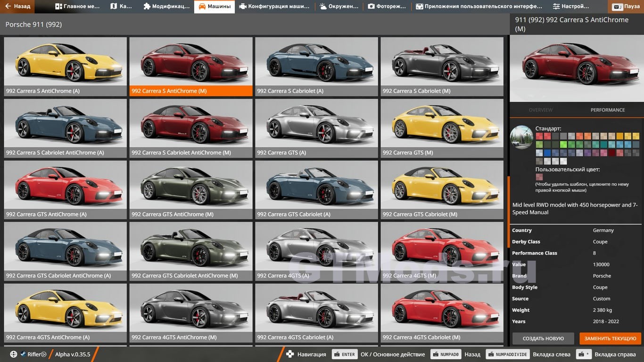Open the Приложения пользовательского интерфейса tab

(479, 7)
